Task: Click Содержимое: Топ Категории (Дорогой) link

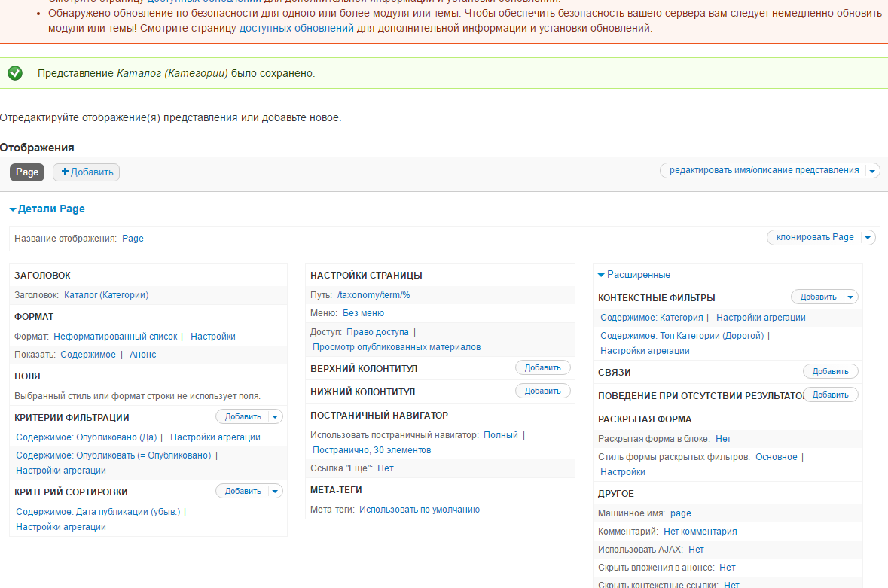Action: [x=682, y=336]
